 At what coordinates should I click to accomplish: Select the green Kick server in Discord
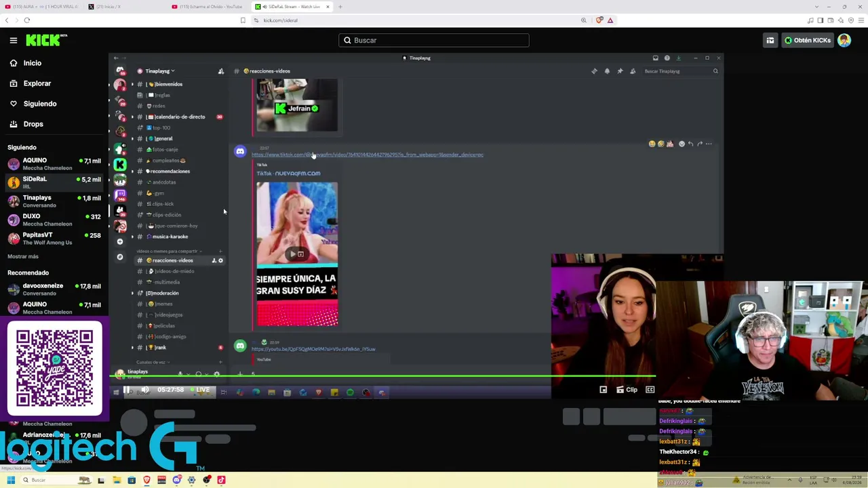120,165
